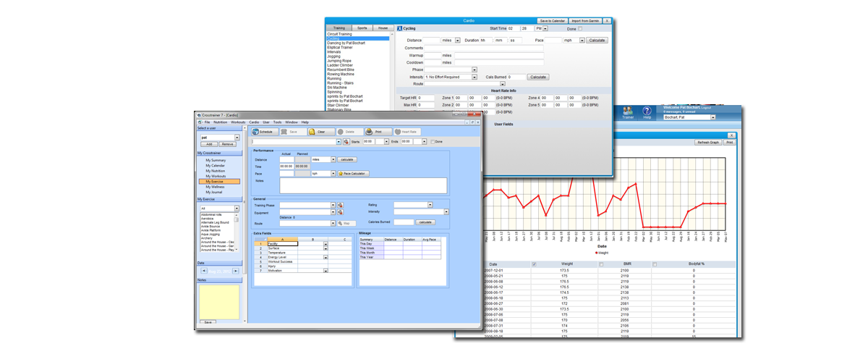868x362 pixels.
Task: Open the My Exercise filter dropdown showing All
Action: tap(237, 209)
